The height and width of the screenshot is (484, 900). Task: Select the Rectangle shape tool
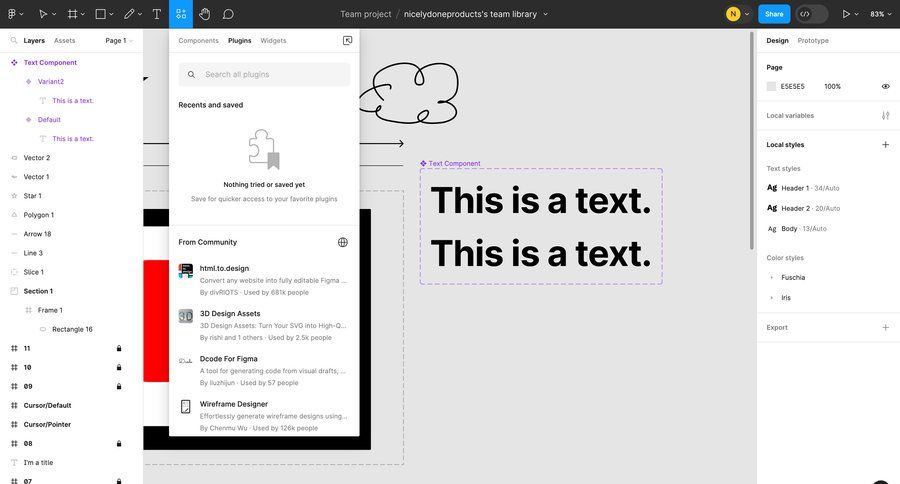(100, 14)
